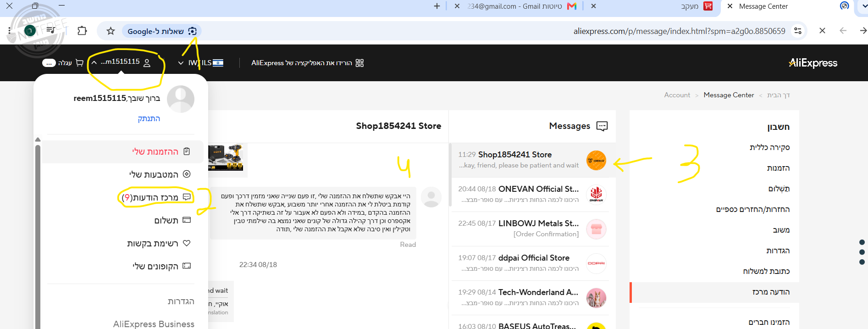Open סקירה כללית in account sidebar
Screen dimensions: 868x329
[769, 147]
